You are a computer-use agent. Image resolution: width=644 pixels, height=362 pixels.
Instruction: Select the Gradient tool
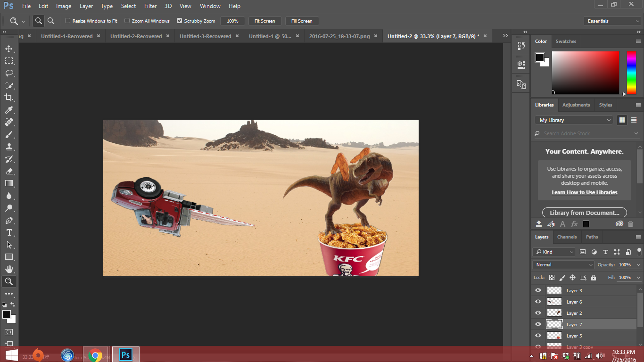pyautogui.click(x=9, y=183)
